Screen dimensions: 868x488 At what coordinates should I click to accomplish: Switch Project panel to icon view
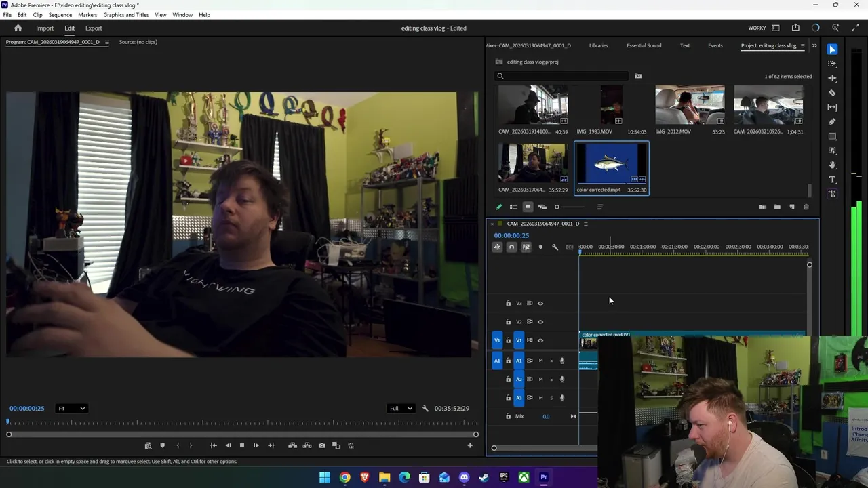click(528, 207)
